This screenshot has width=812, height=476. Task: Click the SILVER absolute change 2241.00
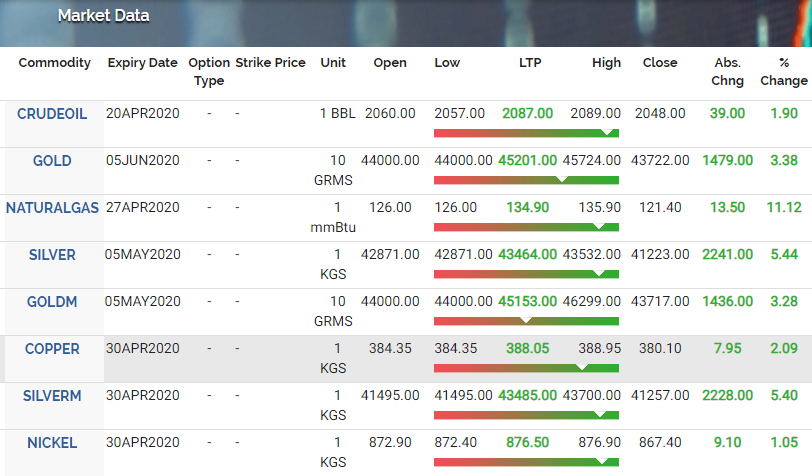point(727,255)
